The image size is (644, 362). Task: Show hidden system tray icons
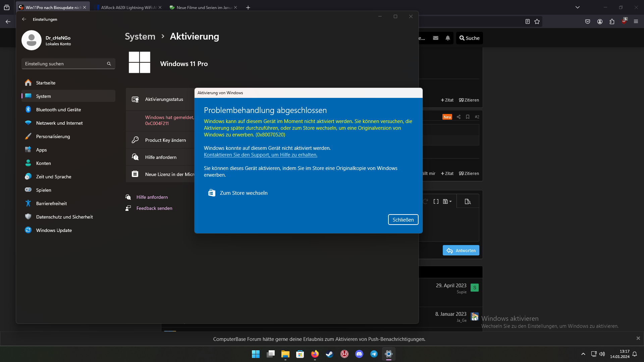[x=583, y=354]
